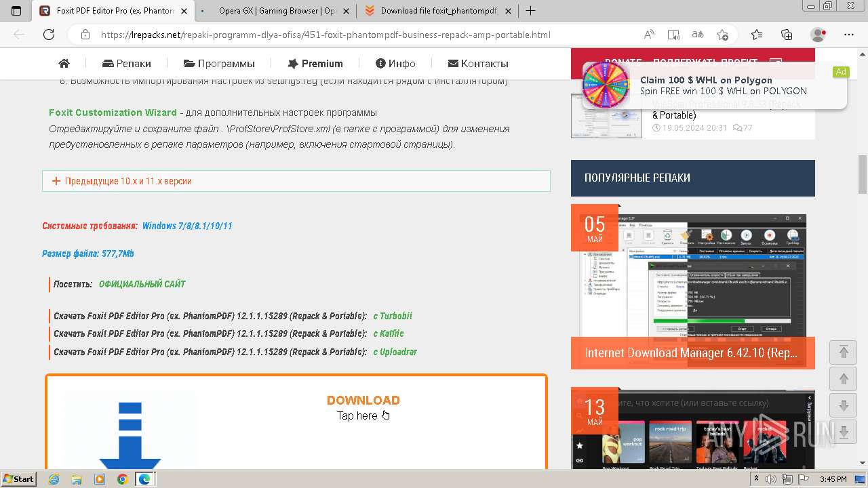Open Immersive Reader icon

tap(673, 35)
